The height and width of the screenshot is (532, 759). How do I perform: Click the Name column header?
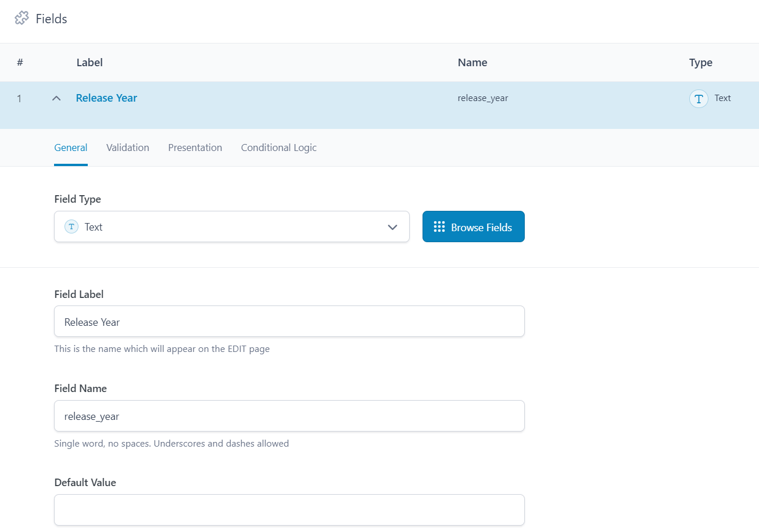pos(472,62)
